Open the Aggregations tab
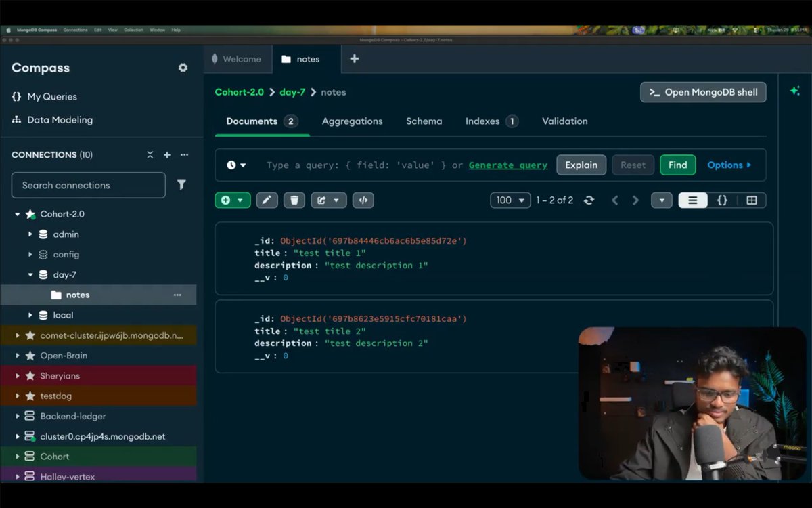812x508 pixels. 353,121
